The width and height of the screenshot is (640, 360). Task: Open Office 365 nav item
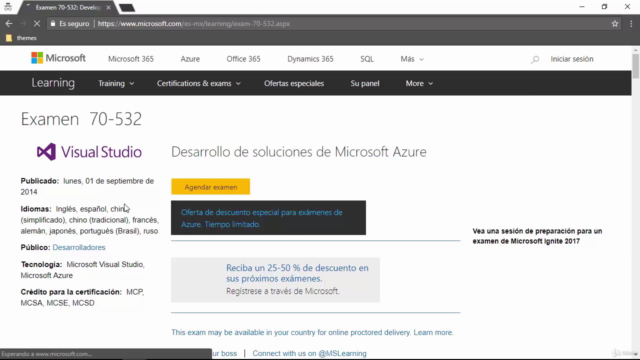tap(243, 59)
